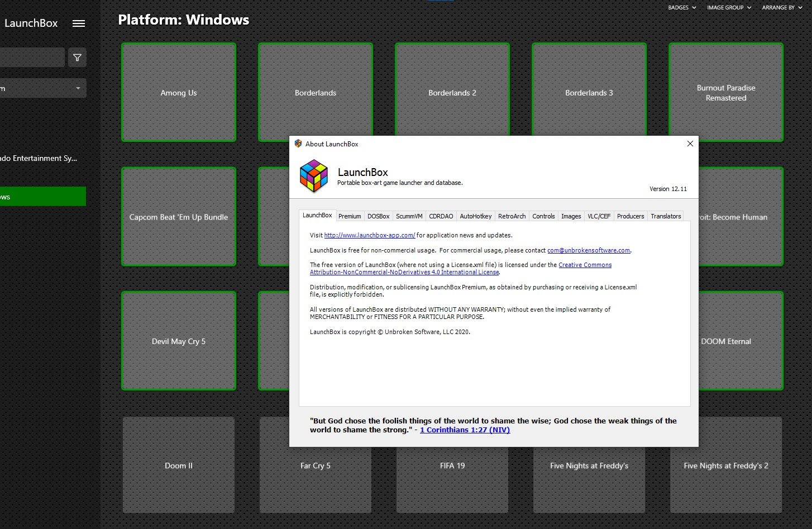The width and height of the screenshot is (812, 529).
Task: Select the Capcom Beat 'Em Up Bundle tile
Action: (x=179, y=217)
